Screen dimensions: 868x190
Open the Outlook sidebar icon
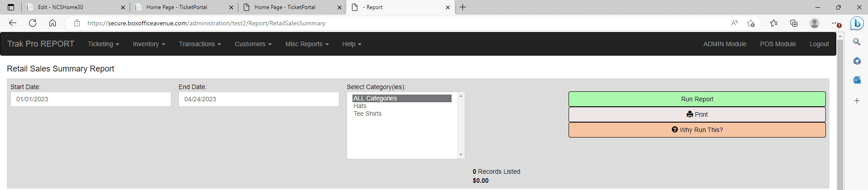tap(857, 80)
